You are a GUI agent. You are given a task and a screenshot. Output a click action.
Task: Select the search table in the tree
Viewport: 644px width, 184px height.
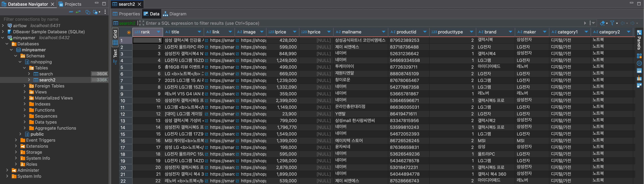point(46,74)
